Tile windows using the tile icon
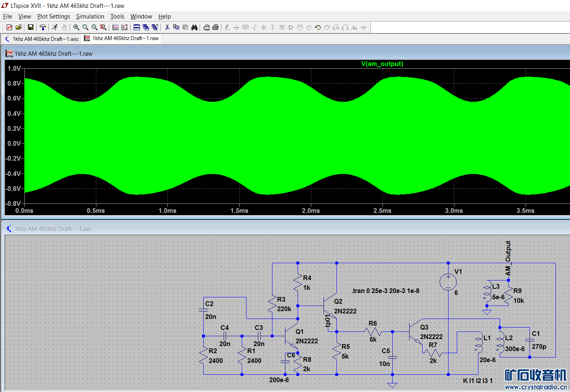The image size is (570, 392). [x=137, y=27]
